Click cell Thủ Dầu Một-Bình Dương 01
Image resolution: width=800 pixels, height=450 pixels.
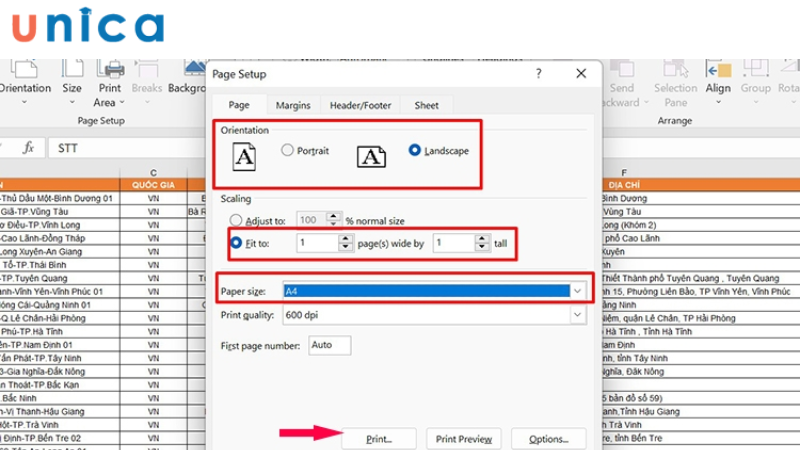point(60,198)
